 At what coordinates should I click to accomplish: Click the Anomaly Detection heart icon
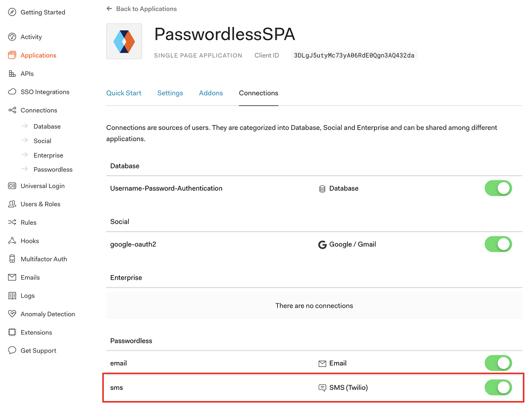click(x=12, y=314)
